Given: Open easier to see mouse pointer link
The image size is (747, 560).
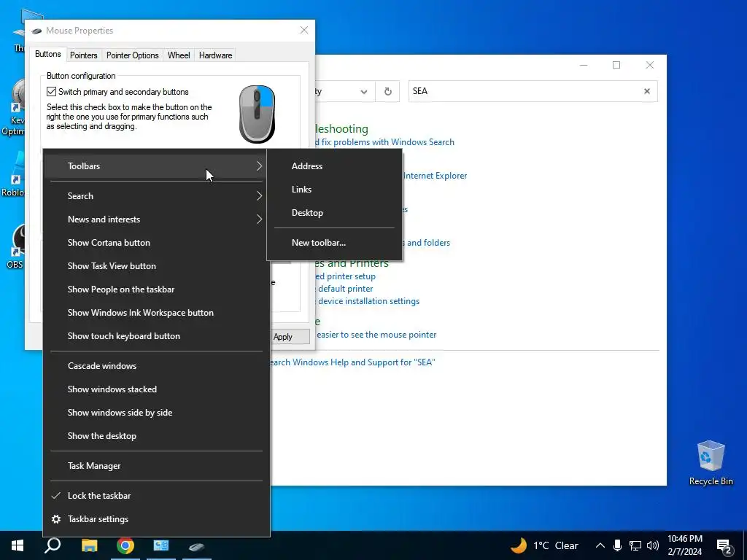Looking at the screenshot, I should pyautogui.click(x=376, y=335).
